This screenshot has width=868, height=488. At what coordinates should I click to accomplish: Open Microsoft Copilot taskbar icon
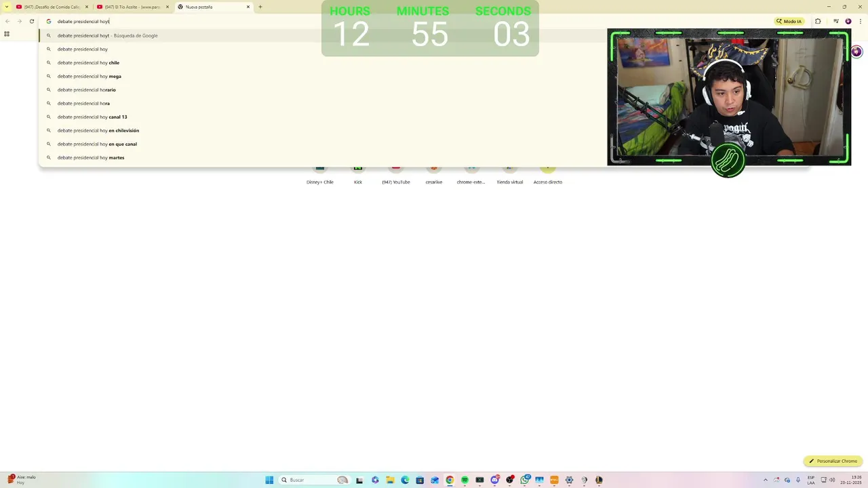(375, 480)
